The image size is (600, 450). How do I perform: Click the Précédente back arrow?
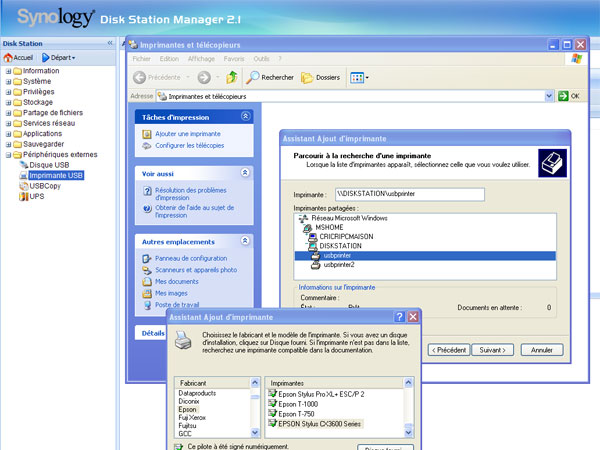pos(140,77)
